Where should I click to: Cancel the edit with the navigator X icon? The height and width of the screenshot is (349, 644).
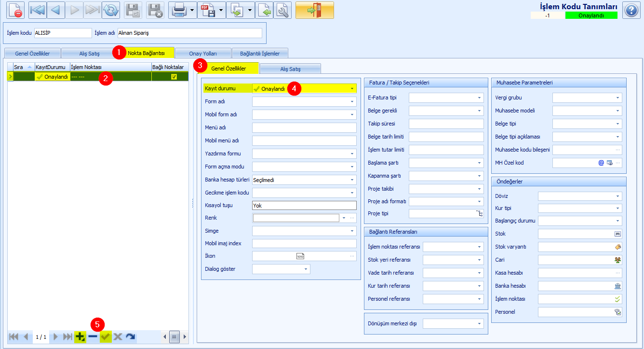pyautogui.click(x=118, y=336)
